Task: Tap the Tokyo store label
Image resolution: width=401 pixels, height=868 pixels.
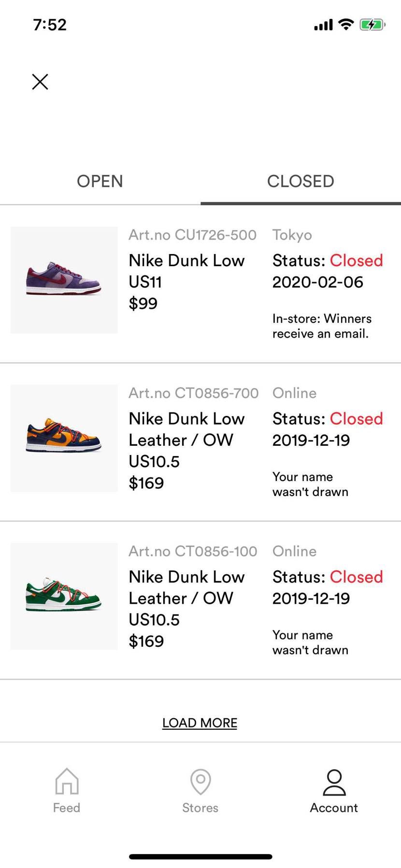Action: (292, 235)
